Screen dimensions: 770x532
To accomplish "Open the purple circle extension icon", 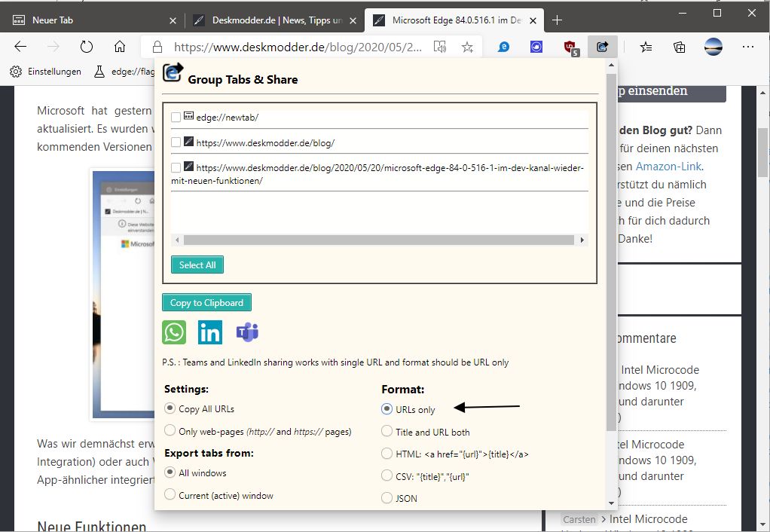I will point(536,47).
